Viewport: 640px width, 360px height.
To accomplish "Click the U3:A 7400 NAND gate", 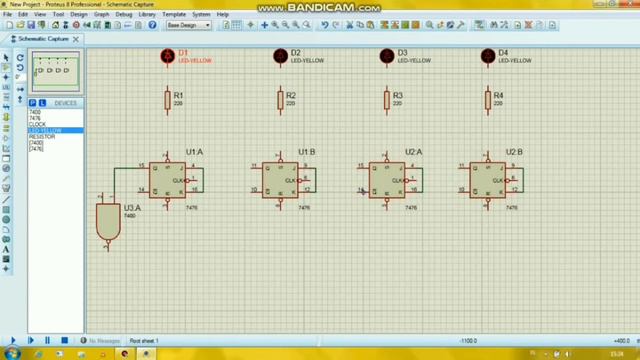I will [108, 222].
